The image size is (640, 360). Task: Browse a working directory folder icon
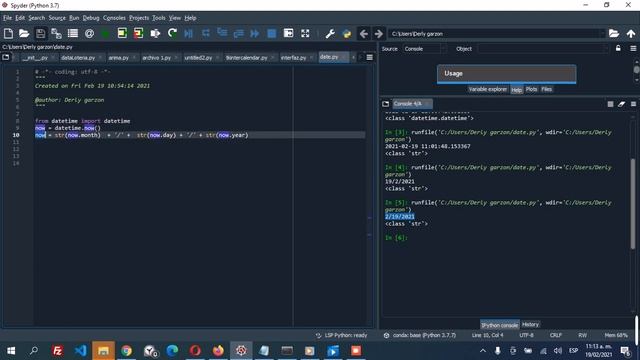(x=614, y=33)
